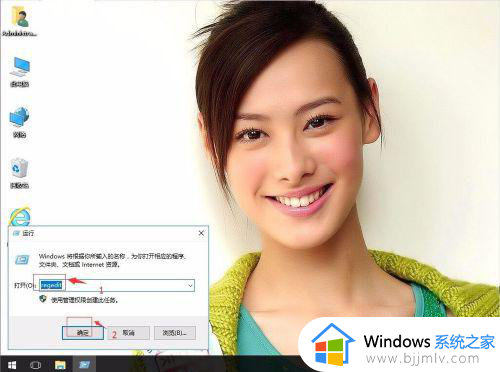
Task: Launch Internet Explorer from the desktop
Action: point(20,217)
